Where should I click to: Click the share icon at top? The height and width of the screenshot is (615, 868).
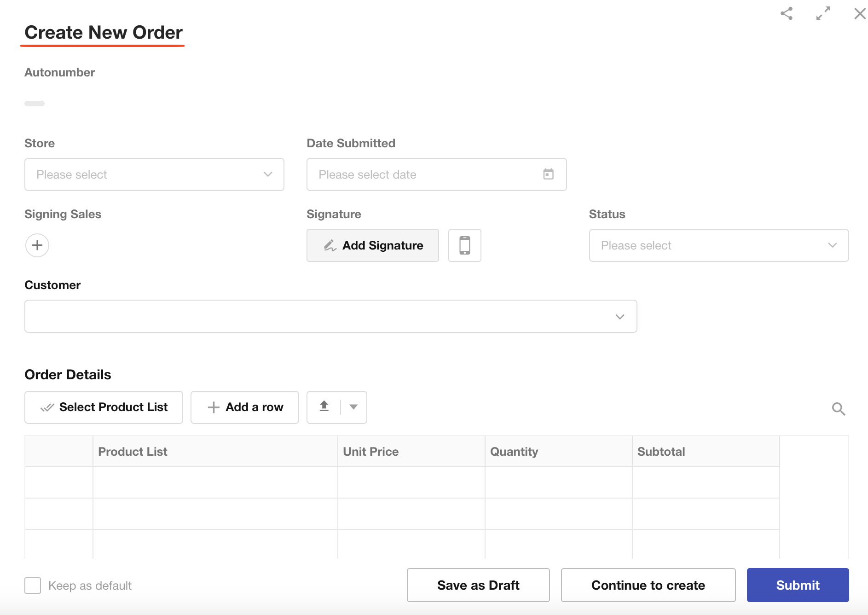pyautogui.click(x=787, y=13)
